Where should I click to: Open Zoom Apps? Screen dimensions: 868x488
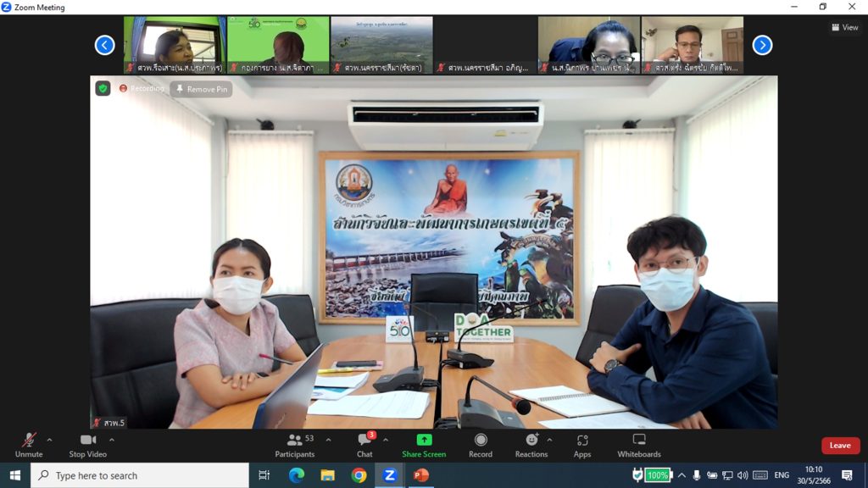581,446
